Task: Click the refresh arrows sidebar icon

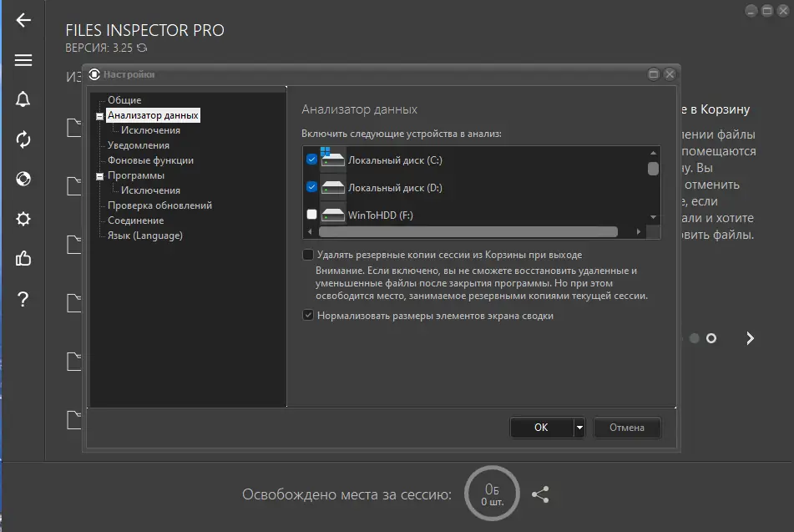Action: [x=23, y=139]
